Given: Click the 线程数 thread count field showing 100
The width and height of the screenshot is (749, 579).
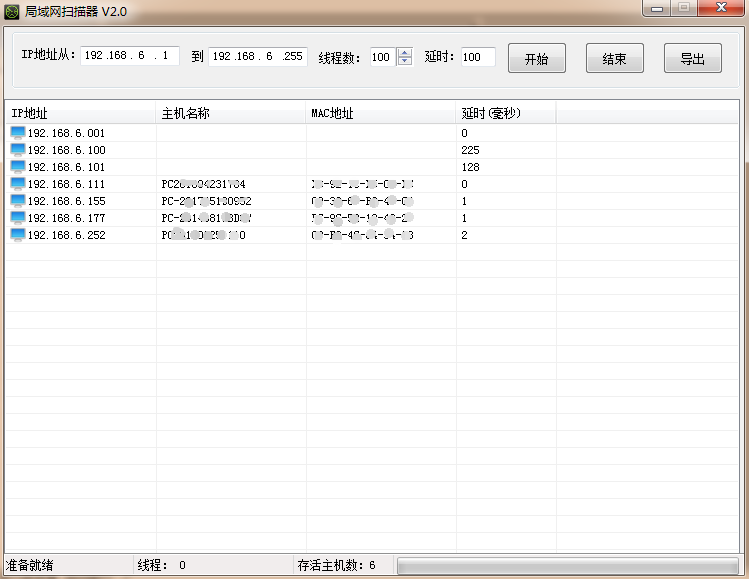Looking at the screenshot, I should point(383,57).
